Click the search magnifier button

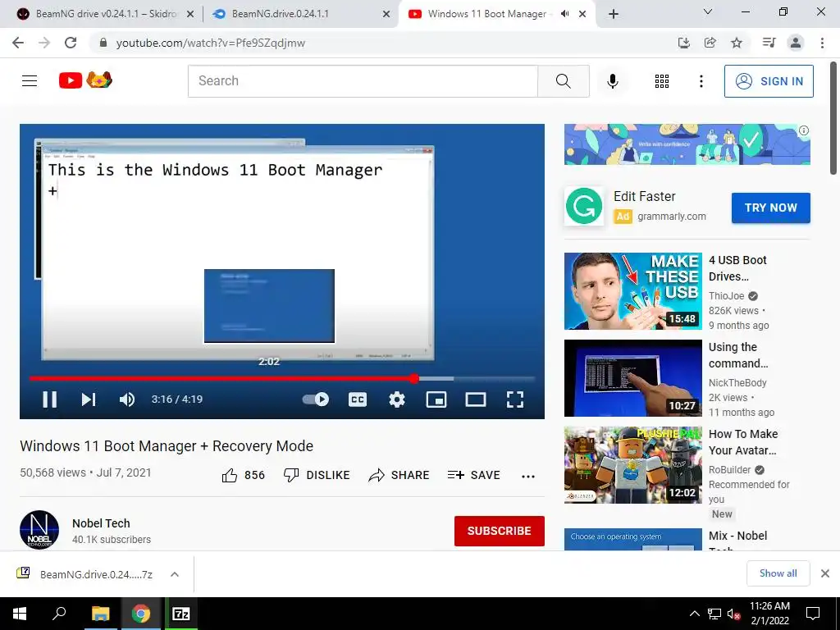pyautogui.click(x=563, y=81)
